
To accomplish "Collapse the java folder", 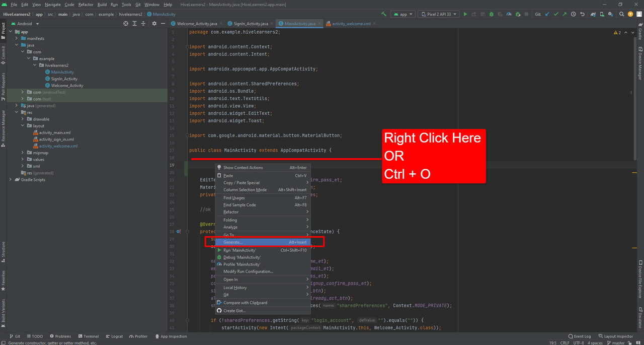I will click(x=17, y=45).
